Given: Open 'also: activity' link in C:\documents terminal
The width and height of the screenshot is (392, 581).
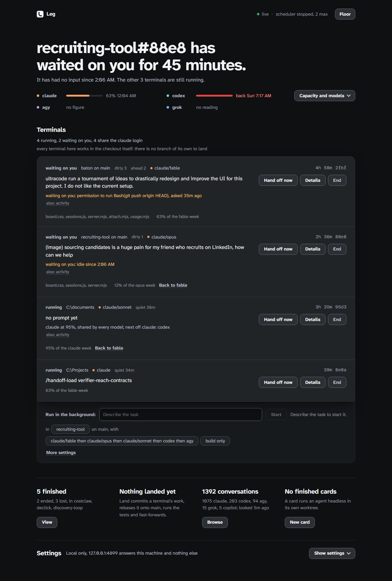Looking at the screenshot, I should tap(58, 335).
